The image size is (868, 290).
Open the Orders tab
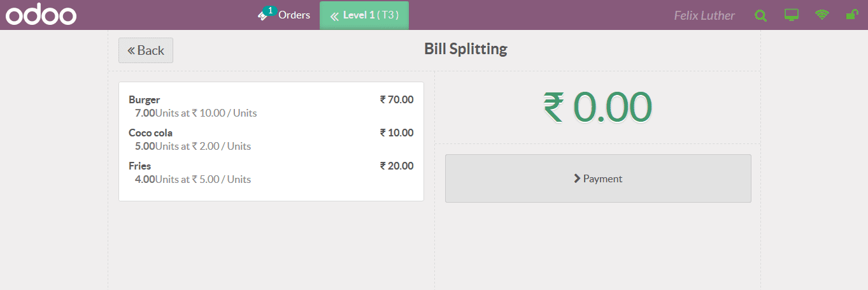294,15
